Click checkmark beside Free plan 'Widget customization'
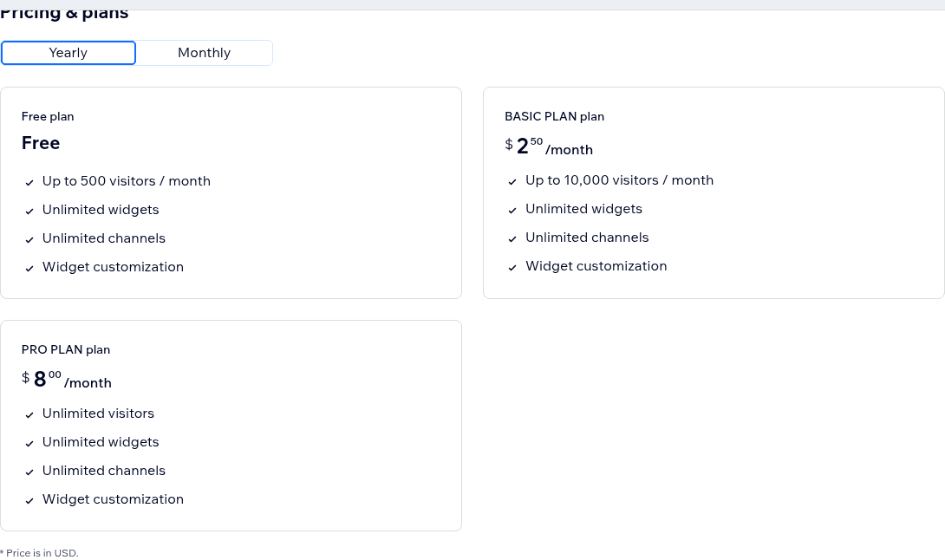The image size is (945, 560). pos(29,268)
